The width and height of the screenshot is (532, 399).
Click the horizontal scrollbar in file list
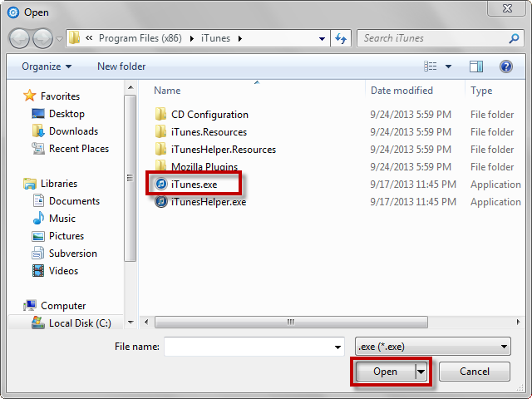pos(291,322)
